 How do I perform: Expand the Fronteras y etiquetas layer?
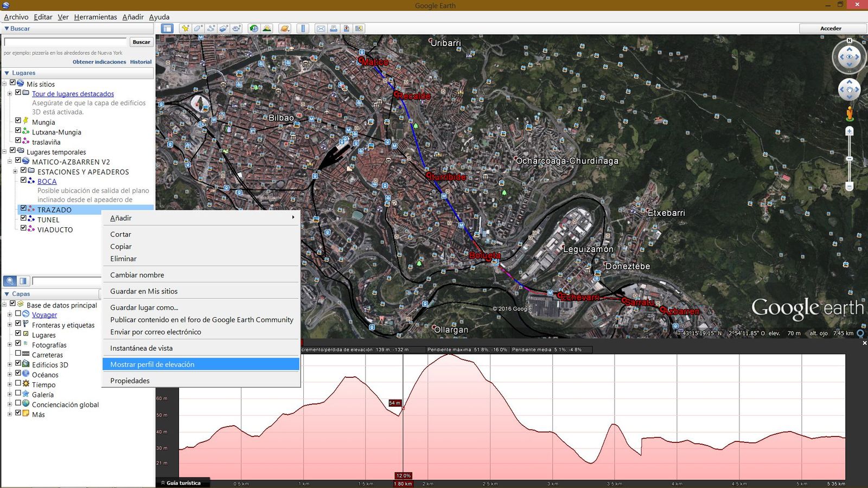[10, 325]
